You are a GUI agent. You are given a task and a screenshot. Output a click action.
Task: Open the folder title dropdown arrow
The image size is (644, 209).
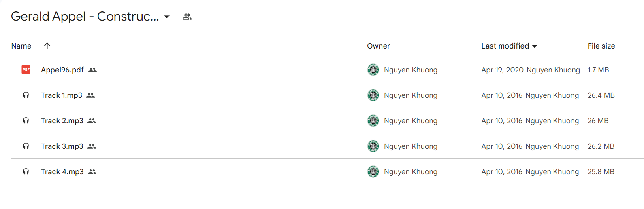pos(167,17)
